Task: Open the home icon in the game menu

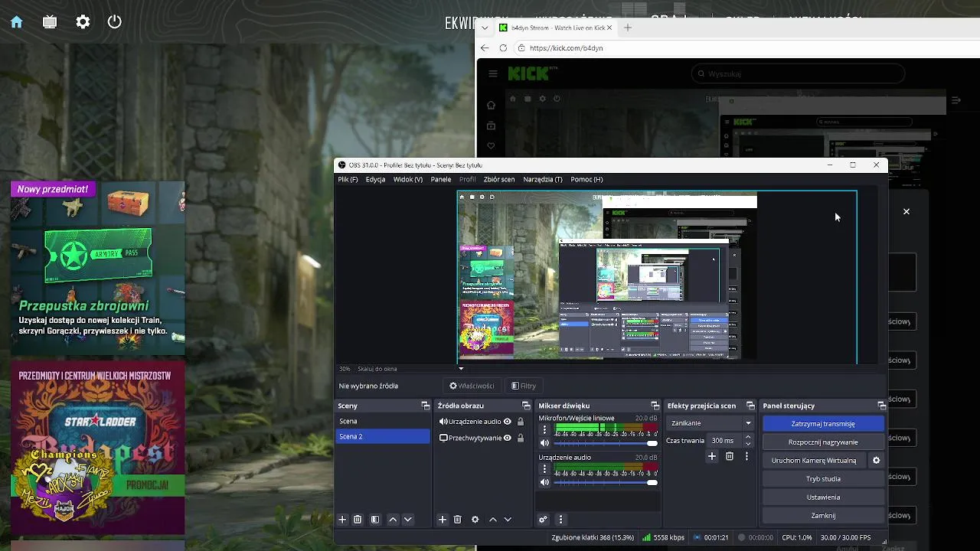Action: (16, 22)
